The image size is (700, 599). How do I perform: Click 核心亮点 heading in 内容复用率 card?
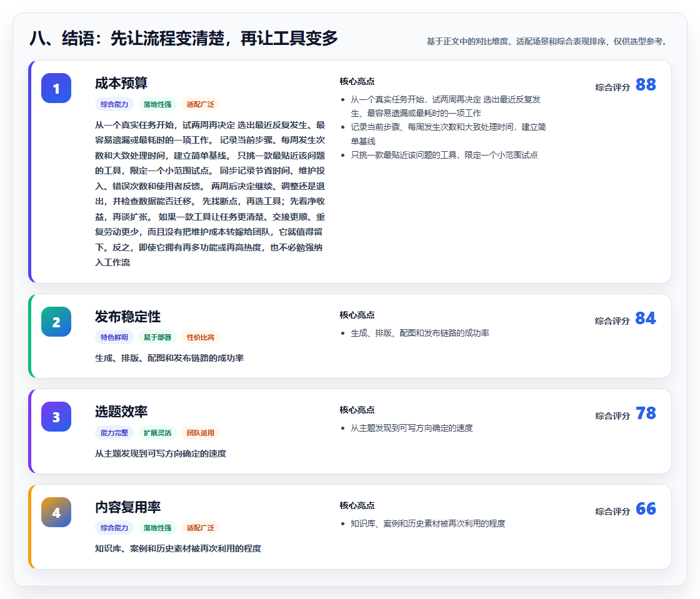point(357,505)
